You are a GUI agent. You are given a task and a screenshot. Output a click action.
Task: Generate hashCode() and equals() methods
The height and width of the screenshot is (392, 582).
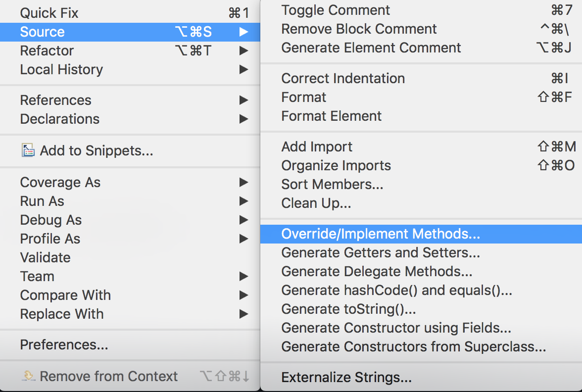[396, 290]
